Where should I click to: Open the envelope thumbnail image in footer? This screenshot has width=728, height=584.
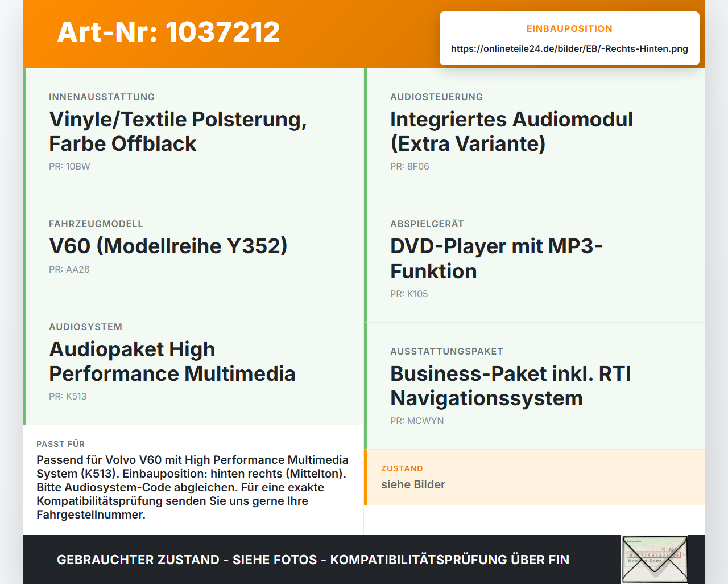click(655, 560)
